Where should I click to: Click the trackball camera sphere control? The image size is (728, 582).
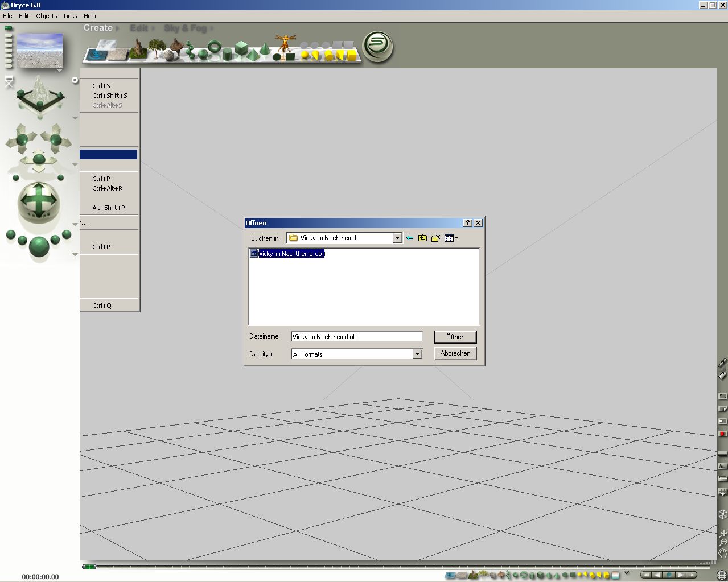pos(39,202)
